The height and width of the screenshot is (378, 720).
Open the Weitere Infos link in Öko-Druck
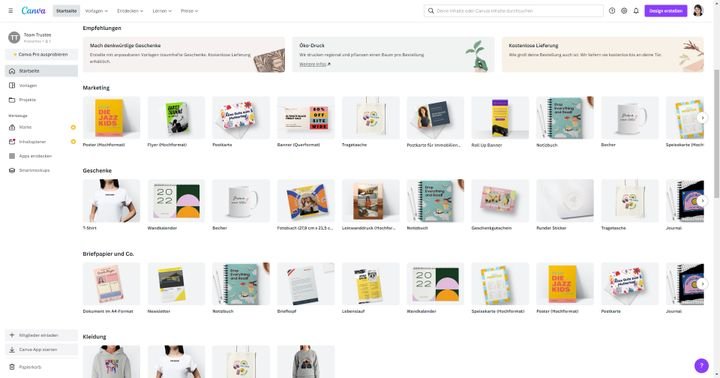pos(315,64)
